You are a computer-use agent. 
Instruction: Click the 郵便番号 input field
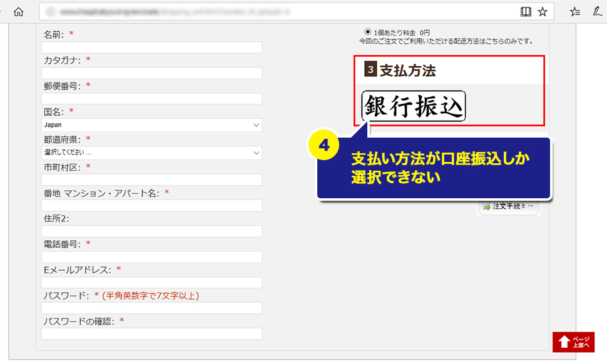click(151, 99)
